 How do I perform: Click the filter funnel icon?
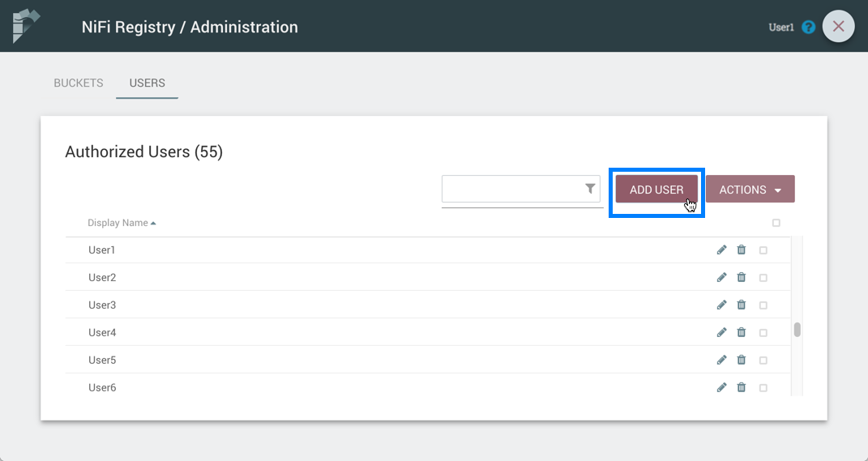pos(590,189)
